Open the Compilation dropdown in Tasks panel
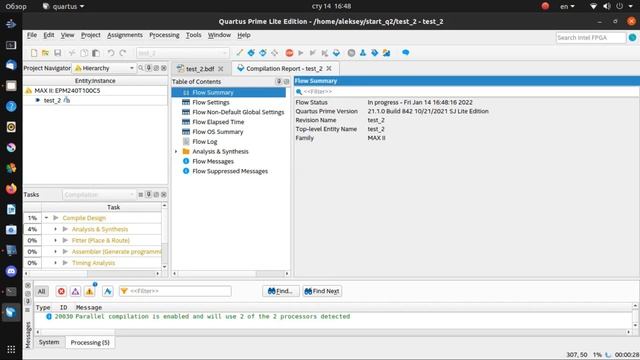The width and height of the screenshot is (640, 360). [99, 195]
